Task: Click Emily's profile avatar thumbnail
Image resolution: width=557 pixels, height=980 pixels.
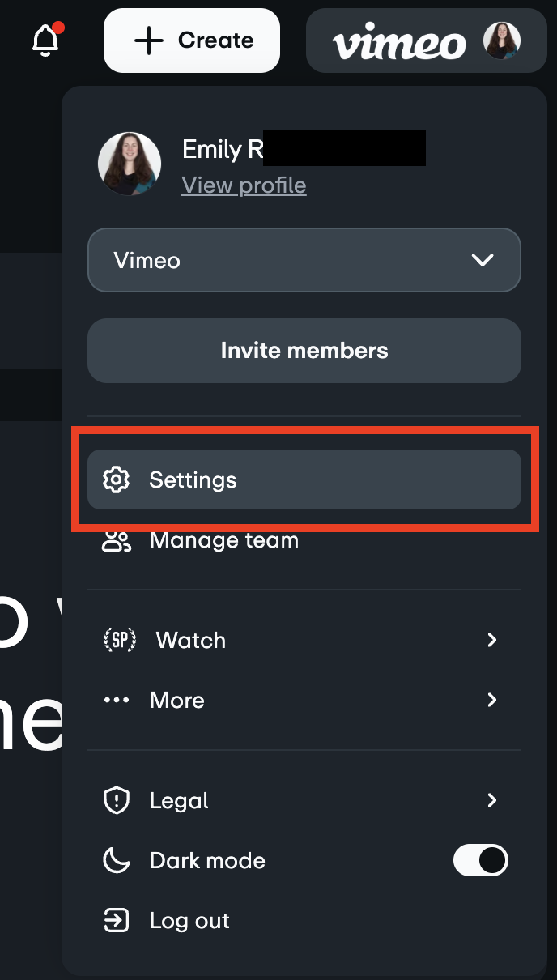Action: coord(130,164)
